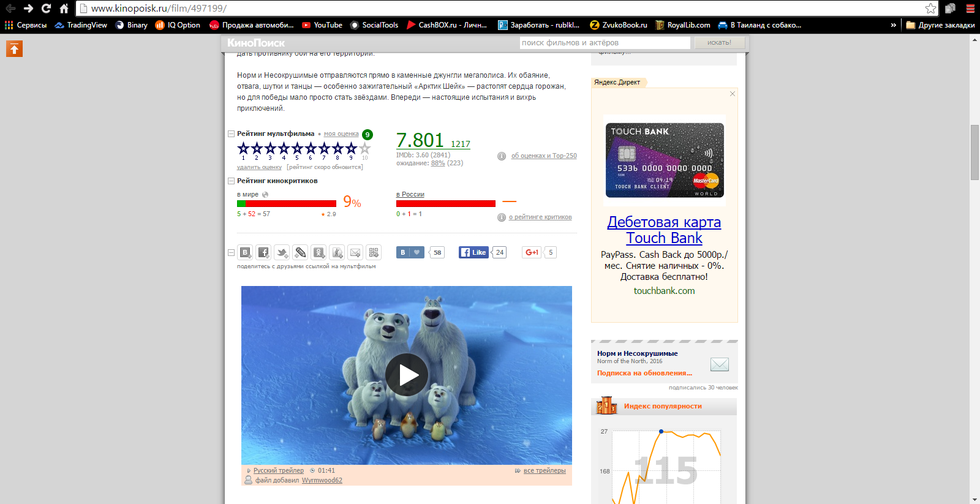Send film link by email envelope icon

(355, 252)
